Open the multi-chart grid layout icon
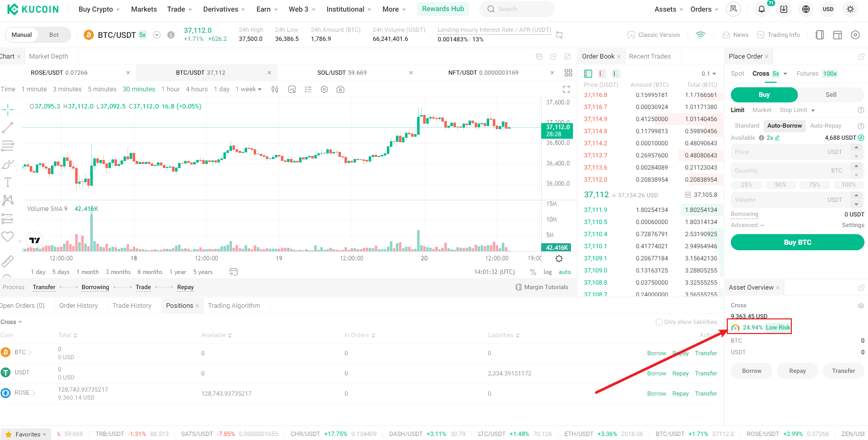 [x=568, y=73]
